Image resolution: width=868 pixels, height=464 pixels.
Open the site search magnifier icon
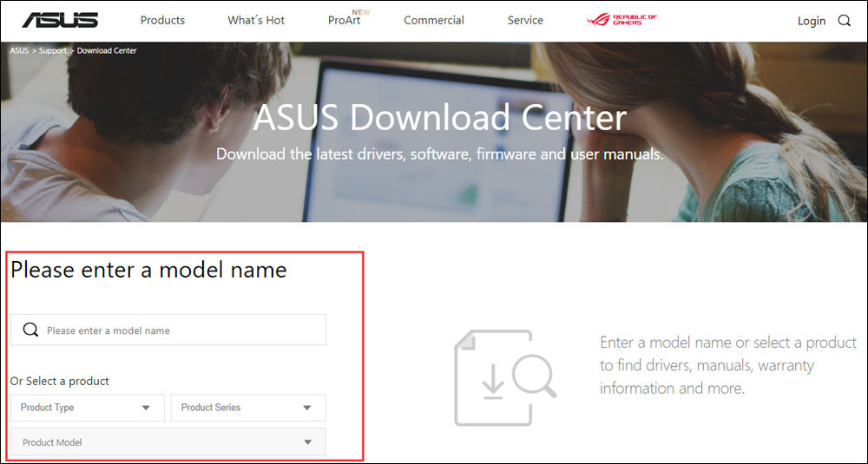(x=844, y=21)
